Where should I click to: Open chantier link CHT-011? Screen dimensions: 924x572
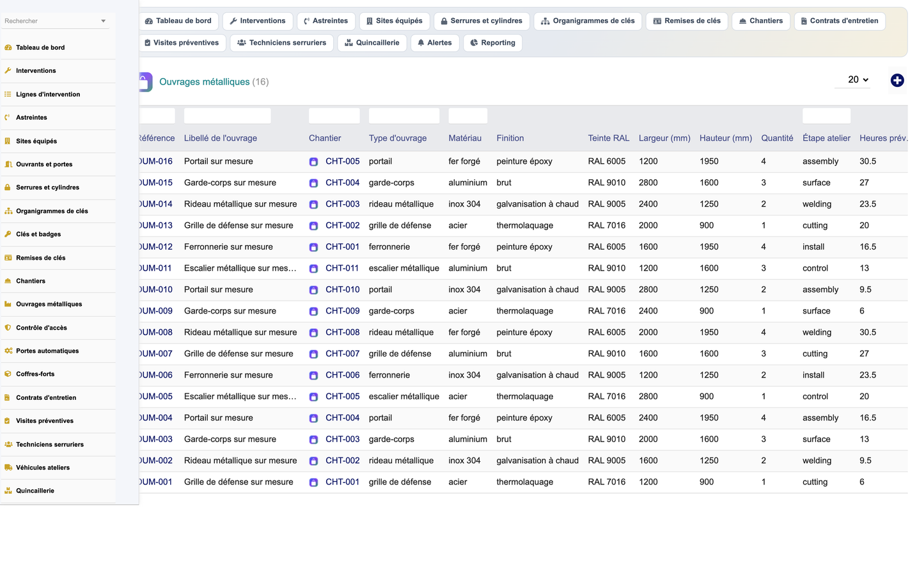[342, 268]
